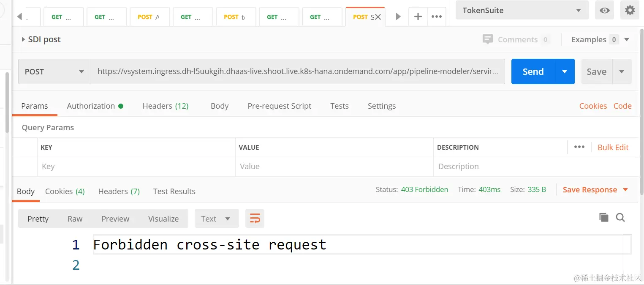Screen dimensions: 644x285
Task: Open the Send button arrow dropdown
Action: 565,71
